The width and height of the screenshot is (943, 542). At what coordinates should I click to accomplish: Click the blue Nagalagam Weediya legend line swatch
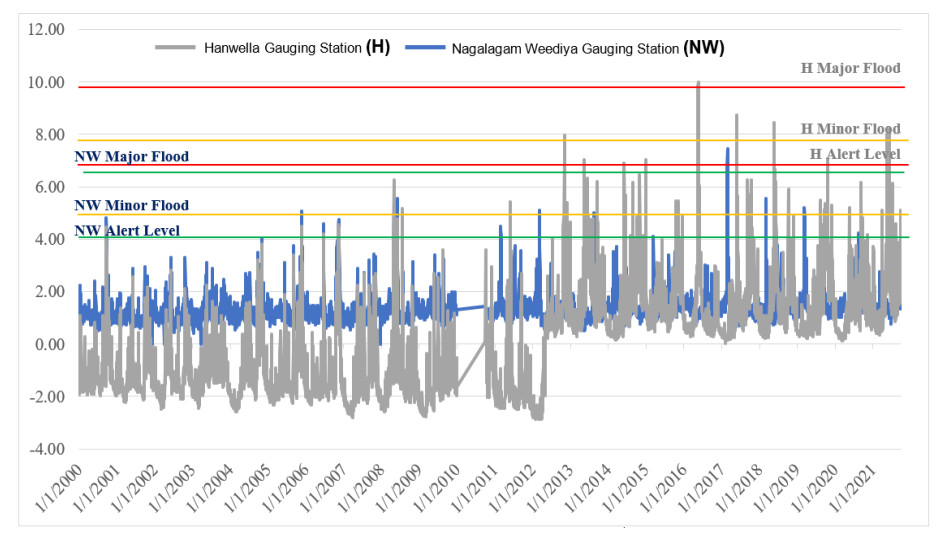427,47
